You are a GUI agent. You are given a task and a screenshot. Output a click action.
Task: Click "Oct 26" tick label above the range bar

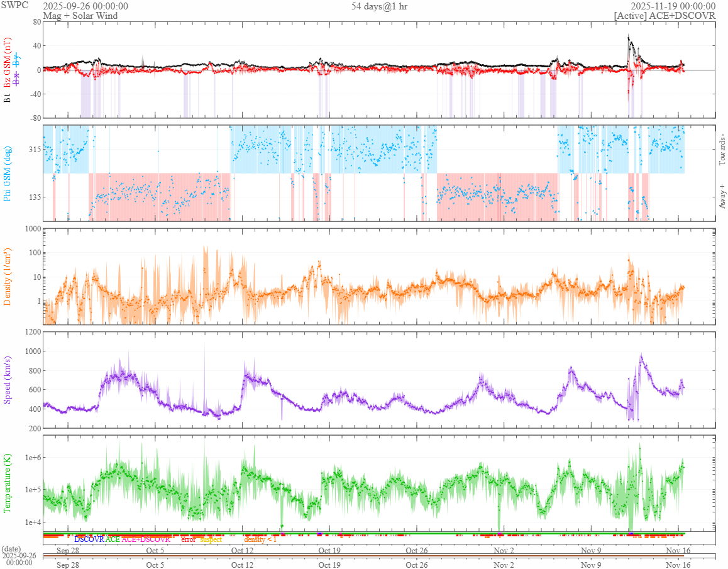[416, 550]
